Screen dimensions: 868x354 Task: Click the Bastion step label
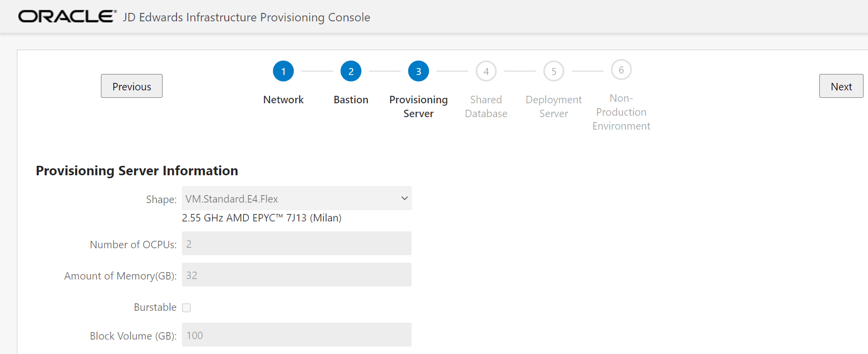click(x=351, y=100)
